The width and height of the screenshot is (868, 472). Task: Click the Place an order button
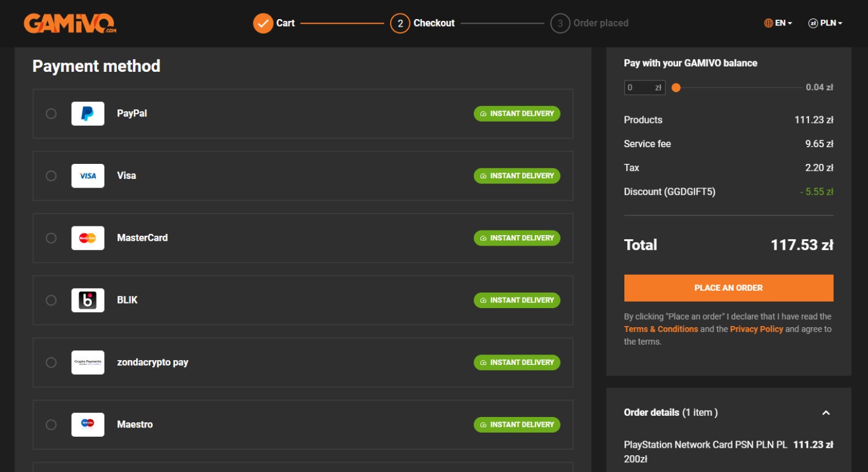tap(729, 288)
